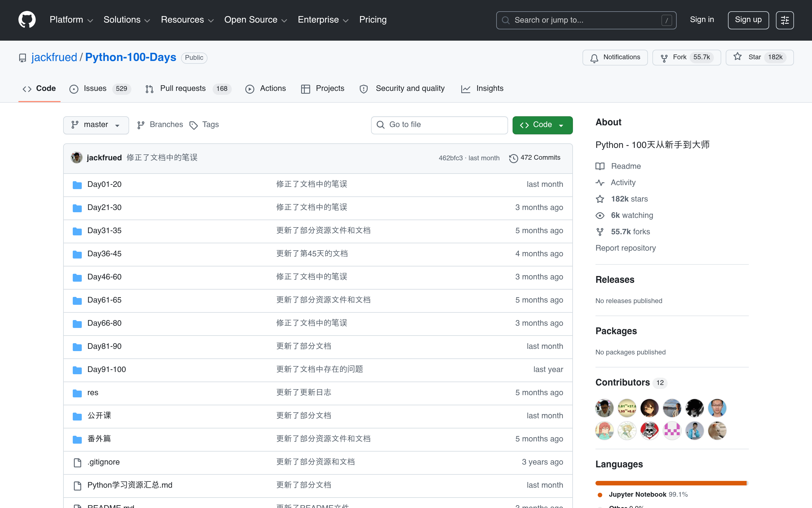Expand the green Code dropdown button
This screenshot has height=508, width=812.
coord(542,125)
